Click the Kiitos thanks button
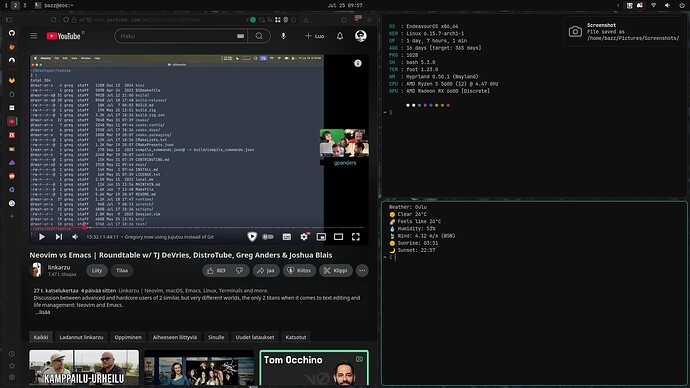 (x=299, y=271)
